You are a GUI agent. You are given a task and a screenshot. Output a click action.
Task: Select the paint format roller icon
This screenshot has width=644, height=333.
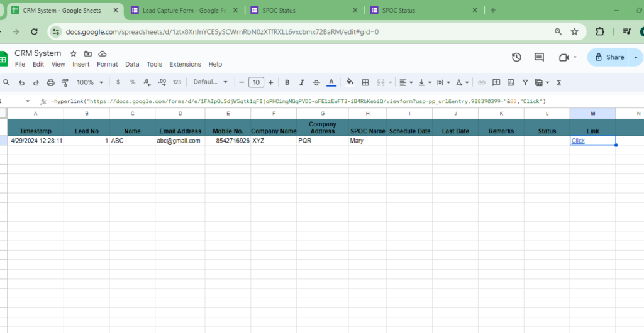(65, 82)
